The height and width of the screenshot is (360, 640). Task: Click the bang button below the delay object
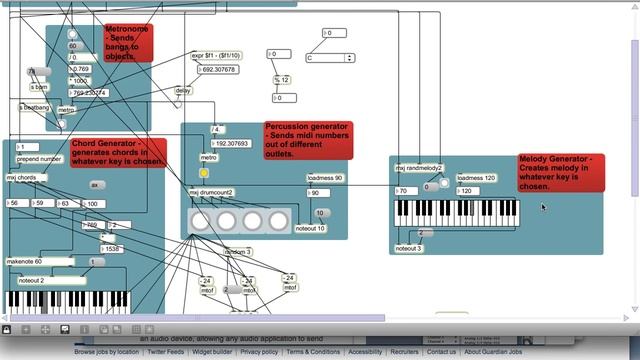pos(178,104)
